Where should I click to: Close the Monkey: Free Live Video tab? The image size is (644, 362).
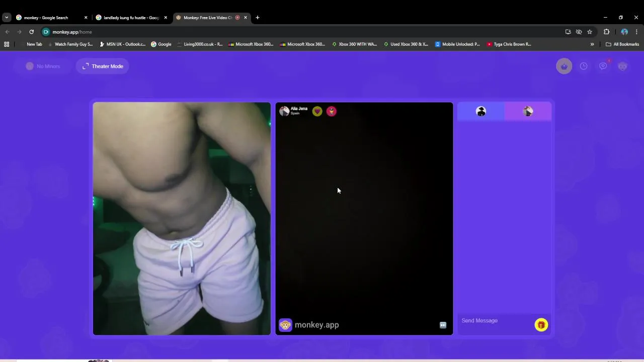tap(246, 18)
